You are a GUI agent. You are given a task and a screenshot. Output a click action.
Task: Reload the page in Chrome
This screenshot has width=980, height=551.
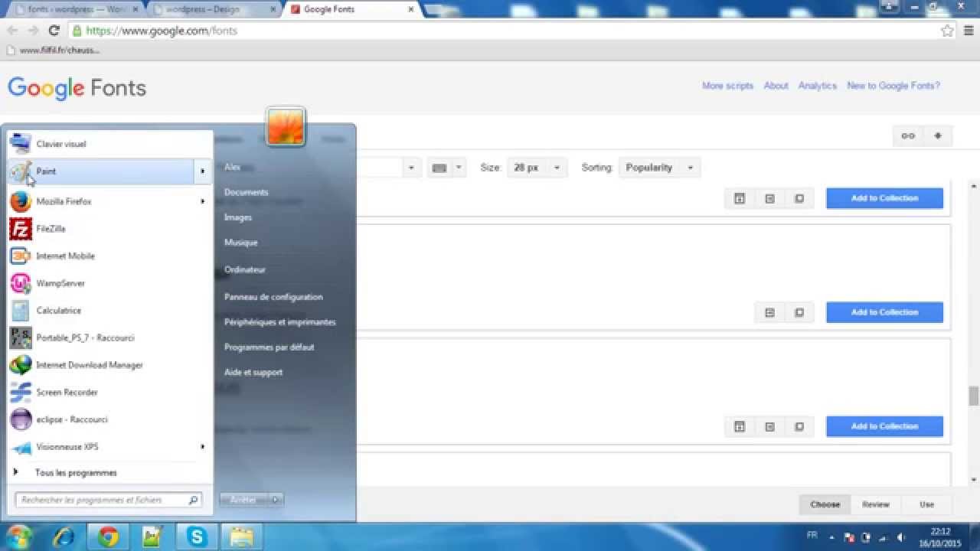(x=54, y=31)
